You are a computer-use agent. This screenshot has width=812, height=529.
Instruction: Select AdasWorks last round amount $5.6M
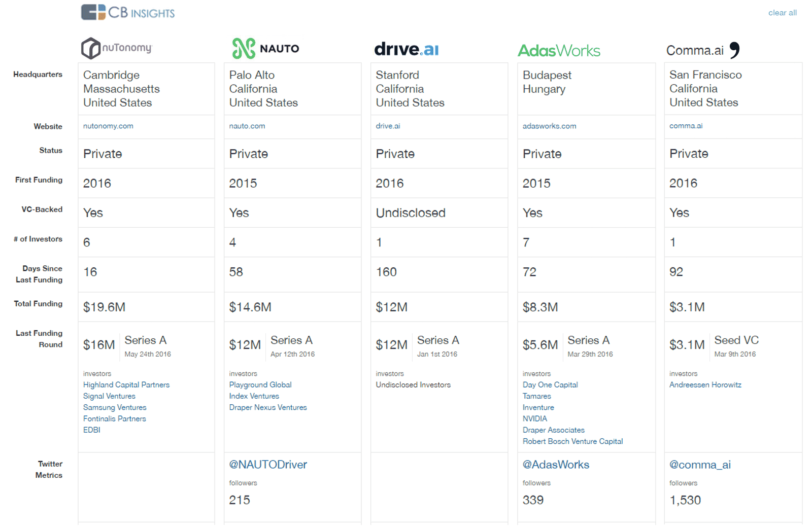[x=540, y=345]
